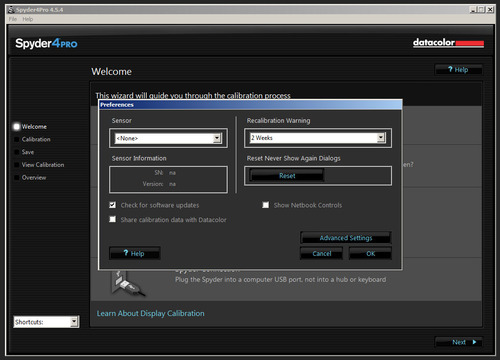Click the 'Plug the Spyder into a computer USB port' text

tap(280, 280)
